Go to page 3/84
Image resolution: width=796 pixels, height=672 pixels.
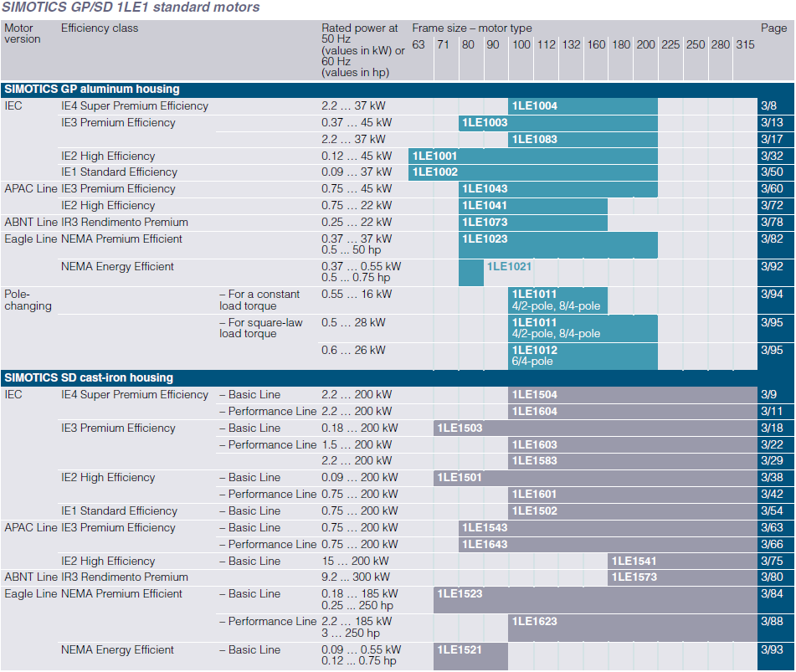(772, 594)
